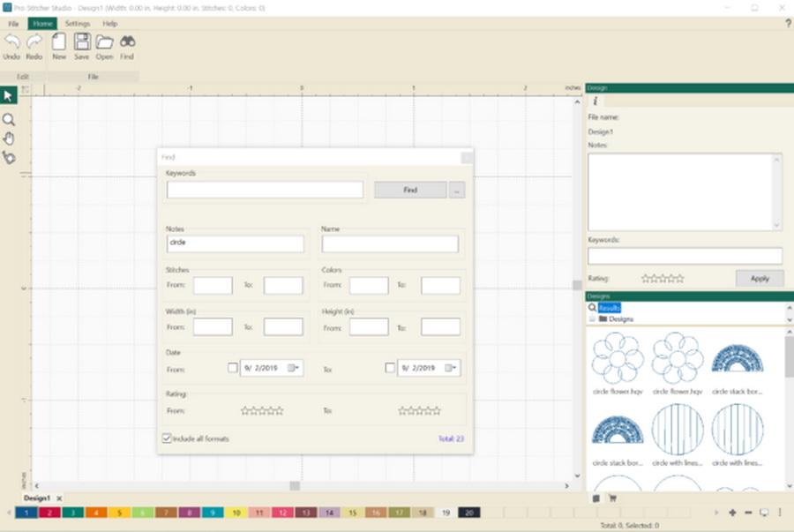The height and width of the screenshot is (532, 794).
Task: Enable the Date To checkbox
Action: point(390,368)
